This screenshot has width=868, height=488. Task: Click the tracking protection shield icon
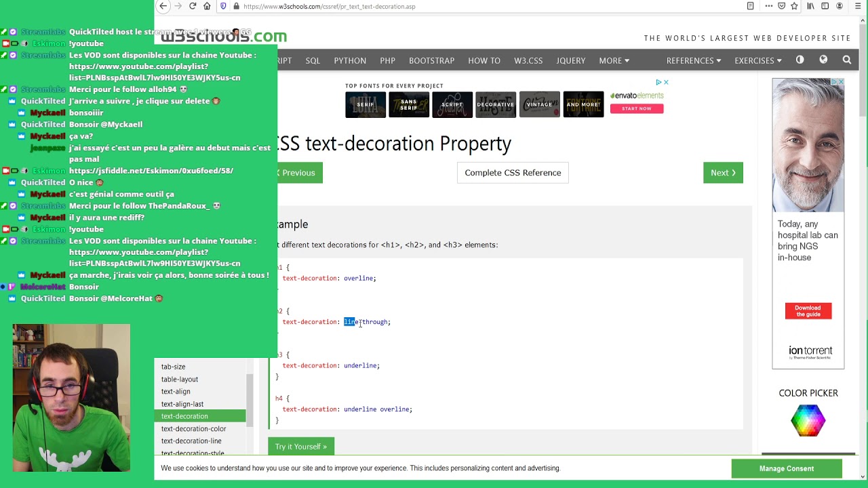tap(223, 6)
